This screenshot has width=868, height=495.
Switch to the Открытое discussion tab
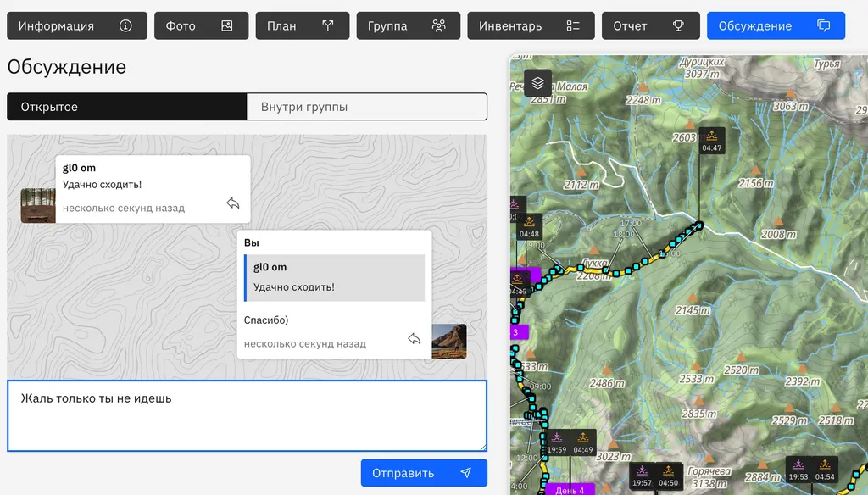pos(127,107)
